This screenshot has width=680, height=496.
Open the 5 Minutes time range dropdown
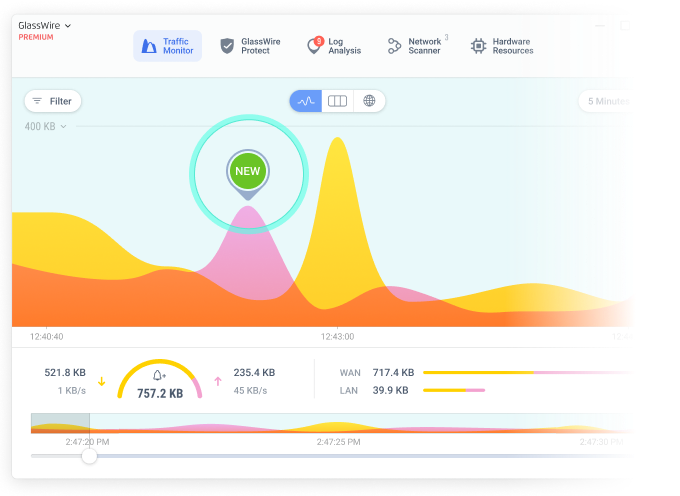tap(607, 101)
